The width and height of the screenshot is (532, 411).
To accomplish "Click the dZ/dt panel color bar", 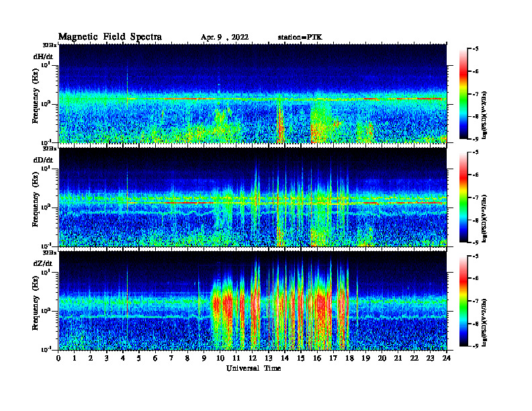I will pos(463,301).
